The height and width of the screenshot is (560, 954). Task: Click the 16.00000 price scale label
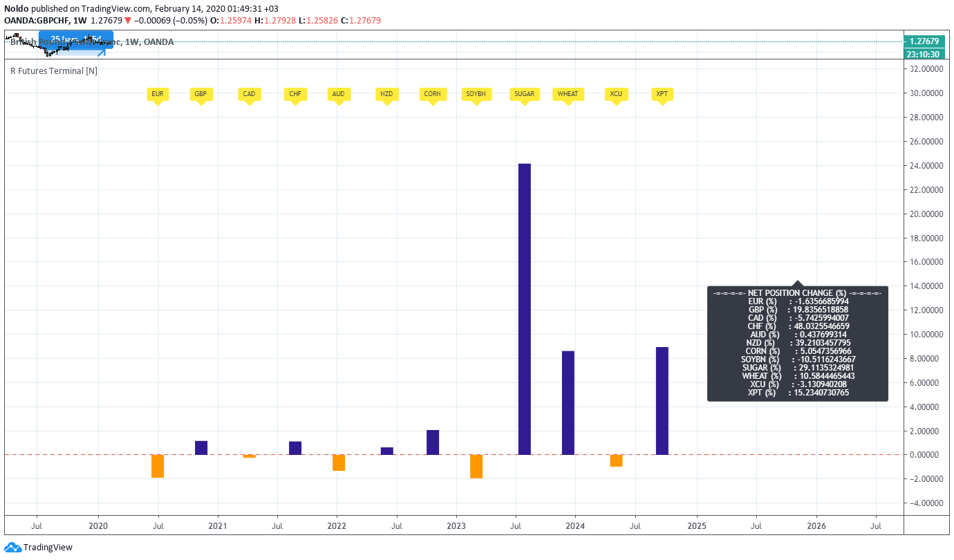click(x=926, y=262)
